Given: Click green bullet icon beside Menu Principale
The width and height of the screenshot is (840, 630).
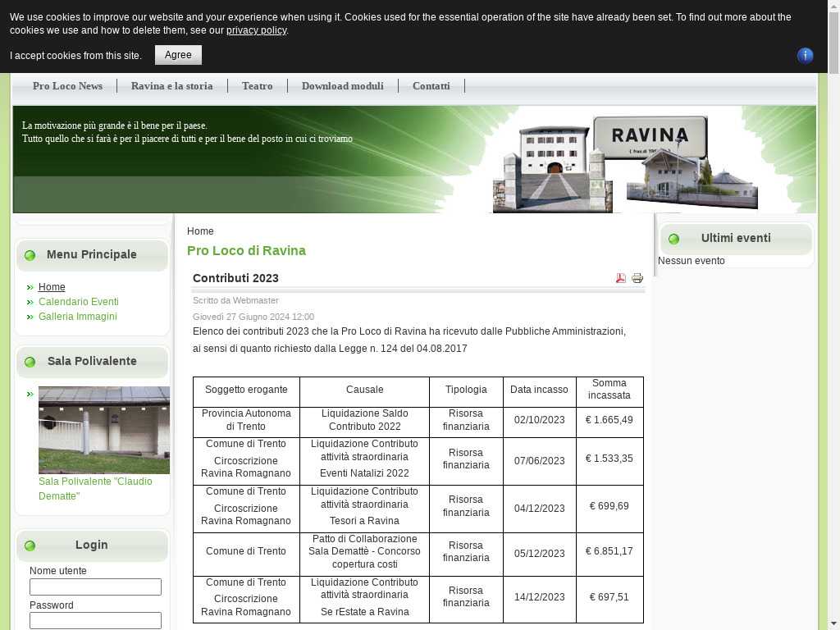Looking at the screenshot, I should pos(30,255).
